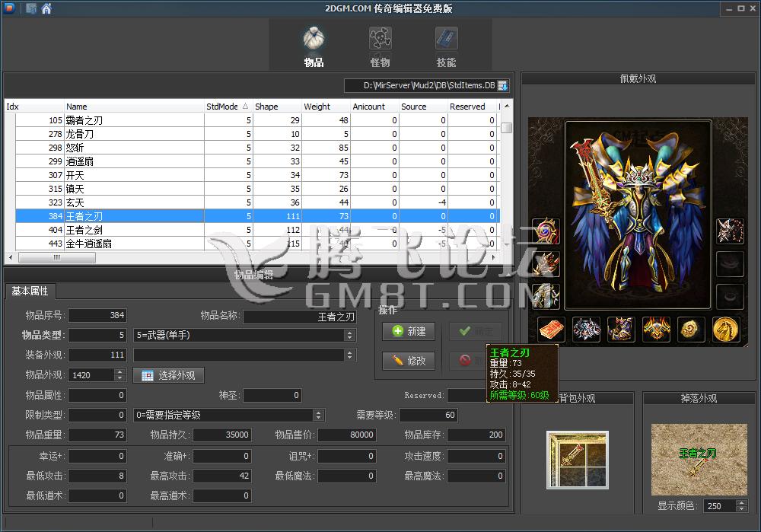Image resolution: width=761 pixels, height=532 pixels.
Task: Click 修改 to modify the item
Action: click(409, 361)
